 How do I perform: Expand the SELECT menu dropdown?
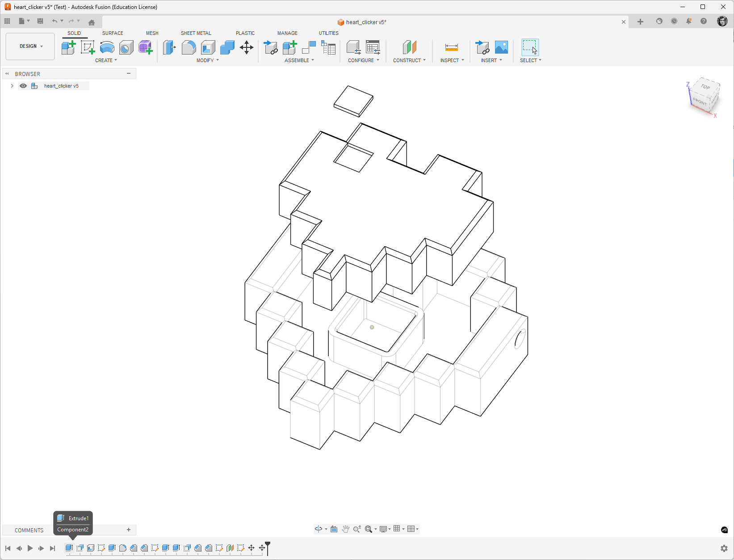tap(531, 60)
